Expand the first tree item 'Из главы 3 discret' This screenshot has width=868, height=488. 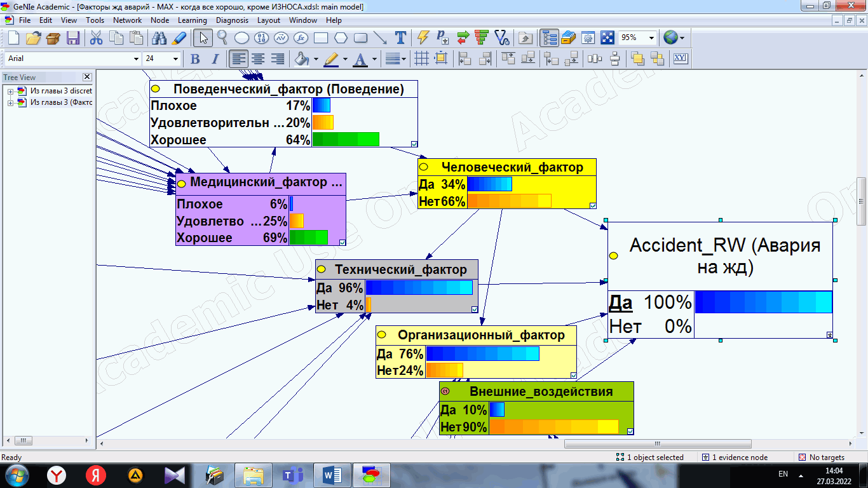pyautogui.click(x=11, y=91)
